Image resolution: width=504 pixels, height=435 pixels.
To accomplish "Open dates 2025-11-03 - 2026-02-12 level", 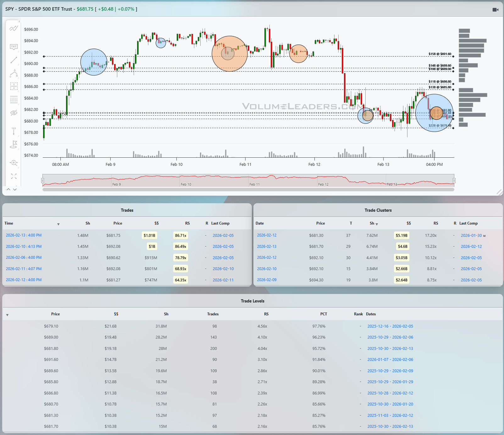I will tap(390, 416).
